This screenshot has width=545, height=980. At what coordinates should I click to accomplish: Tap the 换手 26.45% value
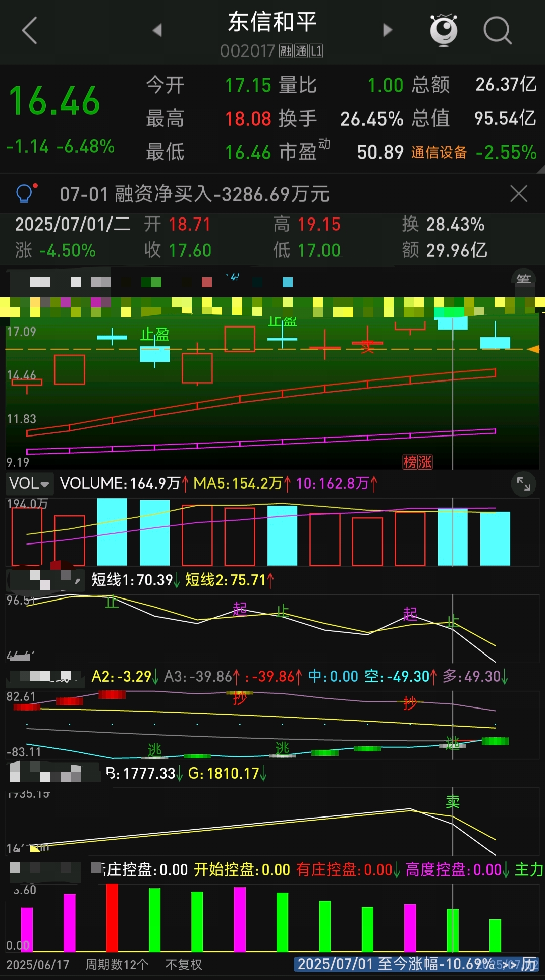372,119
